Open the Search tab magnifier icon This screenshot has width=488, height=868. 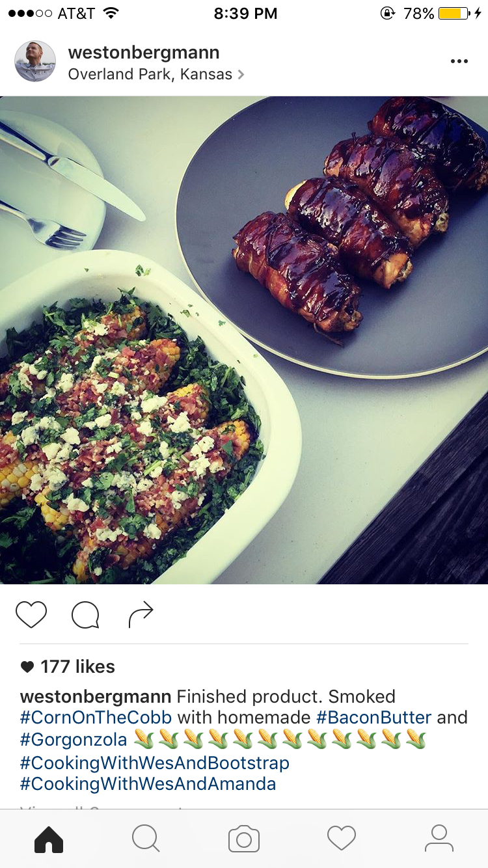[x=146, y=839]
